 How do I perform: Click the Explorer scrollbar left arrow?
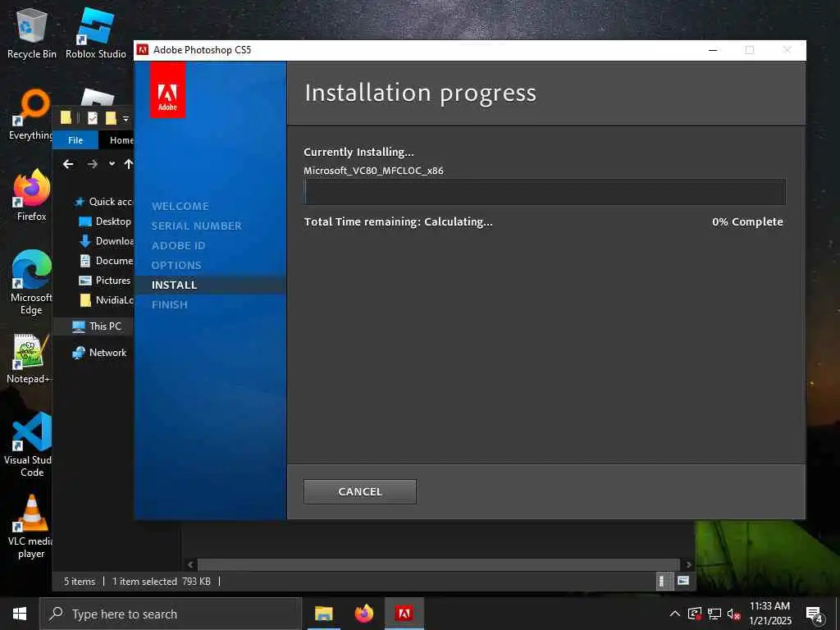point(190,564)
